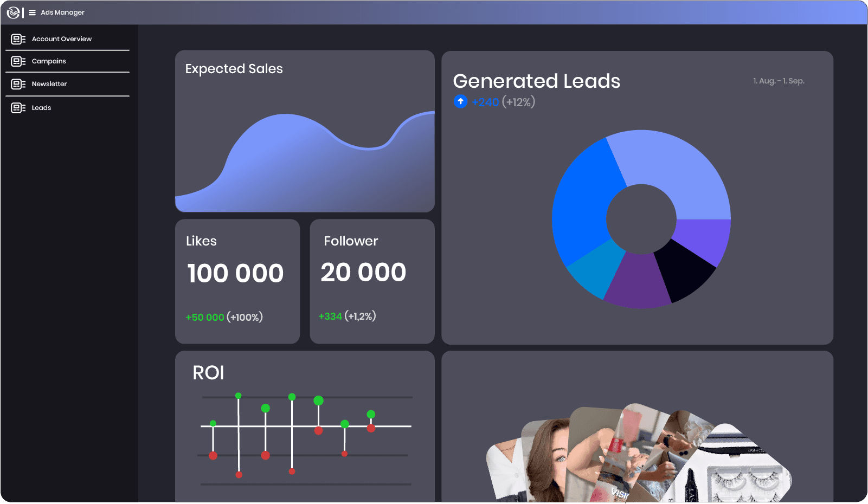Click the (+12%) leads percentage
The image size is (868, 504).
coord(518,102)
